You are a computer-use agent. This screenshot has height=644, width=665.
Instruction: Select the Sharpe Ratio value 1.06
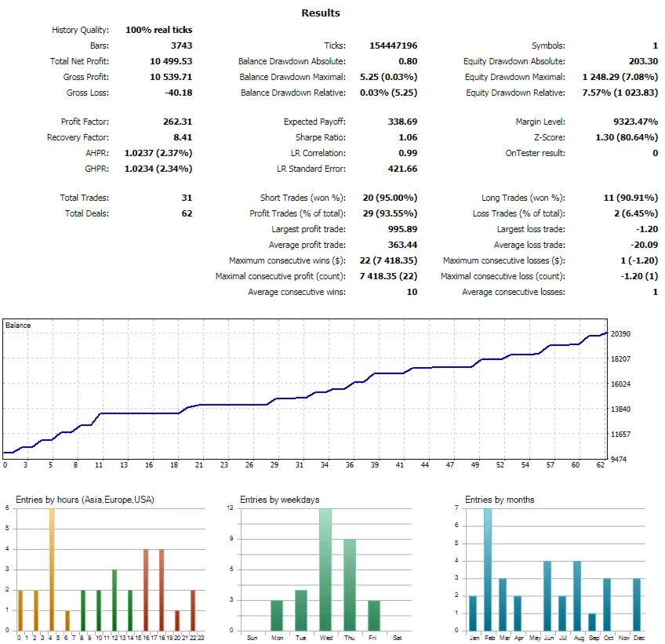point(408,137)
